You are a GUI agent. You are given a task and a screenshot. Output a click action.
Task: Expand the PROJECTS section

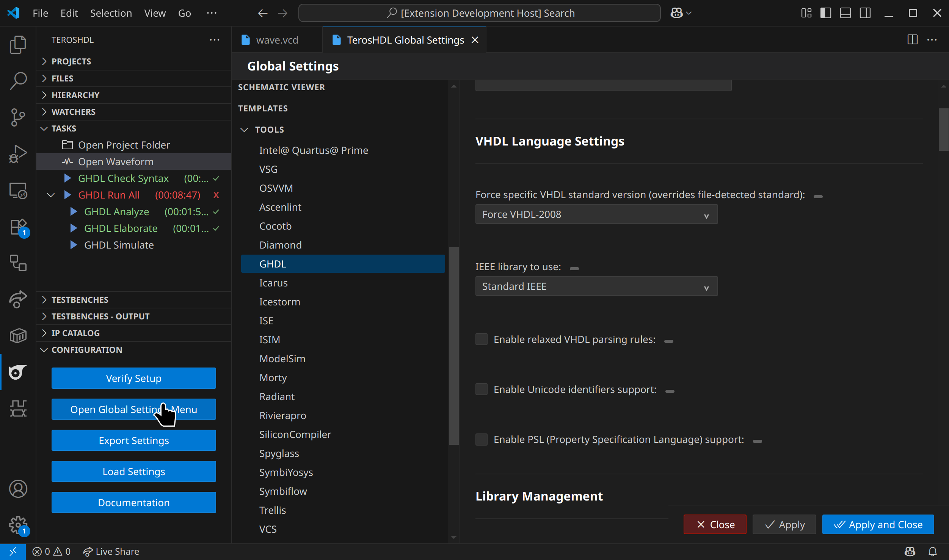tap(134, 61)
